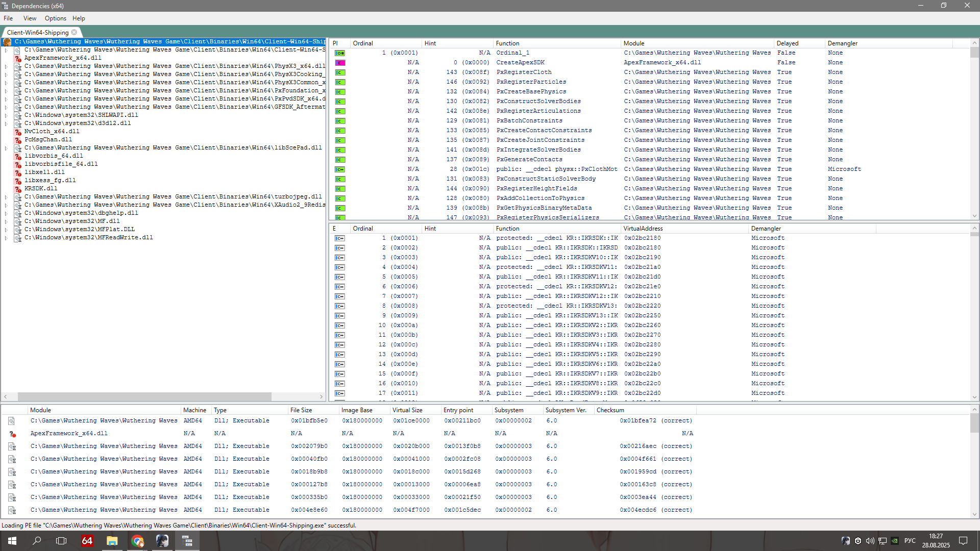Close the Client-Win64-Shipping tab with its X
The image size is (980, 551).
[x=74, y=32]
